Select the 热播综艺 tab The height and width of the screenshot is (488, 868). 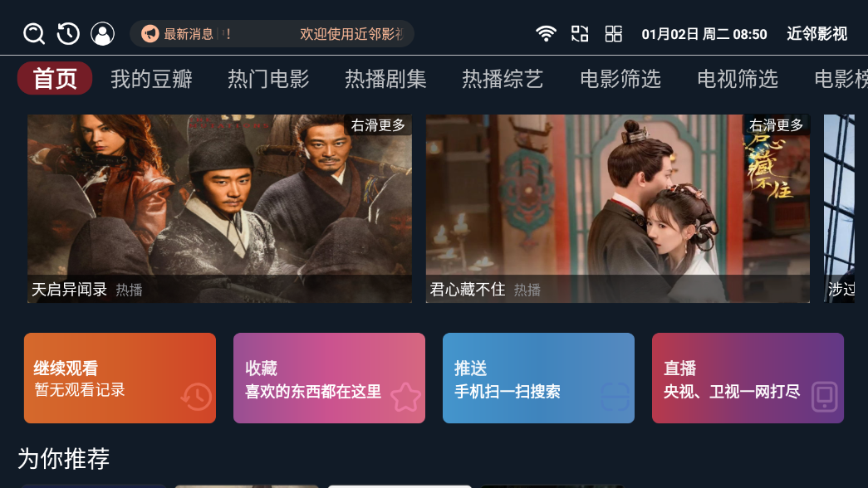[503, 79]
